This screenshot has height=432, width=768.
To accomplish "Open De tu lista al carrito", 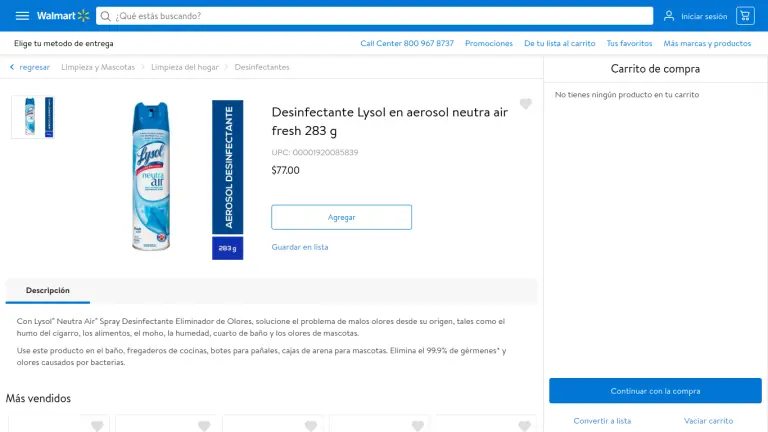I will (x=559, y=44).
